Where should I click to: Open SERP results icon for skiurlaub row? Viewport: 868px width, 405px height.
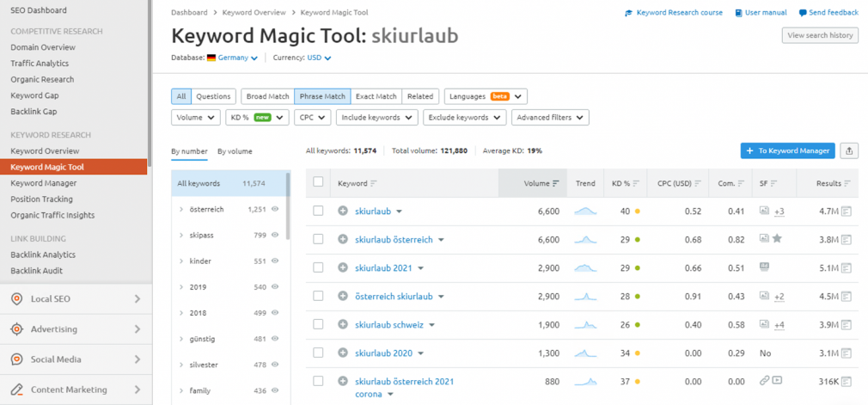[847, 211]
